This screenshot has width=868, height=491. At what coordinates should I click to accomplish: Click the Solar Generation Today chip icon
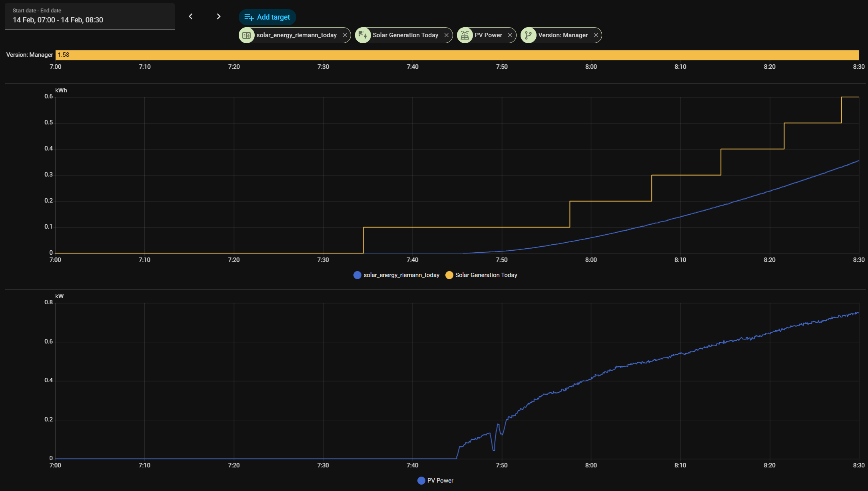click(363, 35)
